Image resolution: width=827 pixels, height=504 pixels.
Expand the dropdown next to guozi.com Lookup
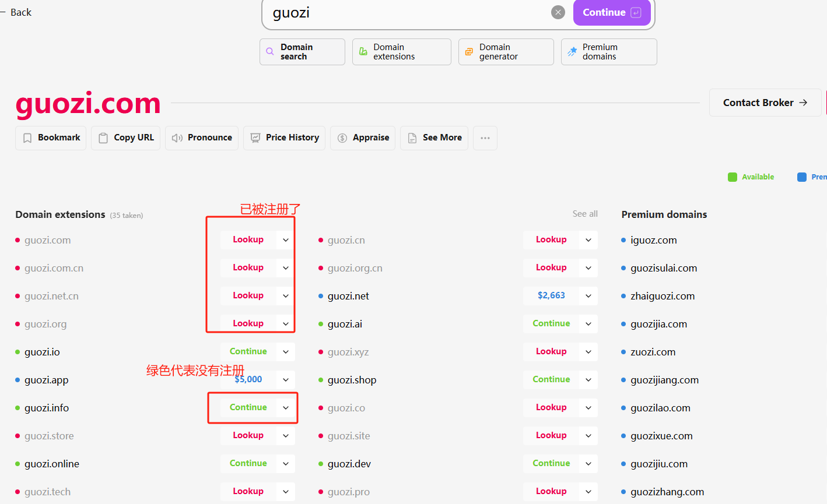pyautogui.click(x=286, y=240)
